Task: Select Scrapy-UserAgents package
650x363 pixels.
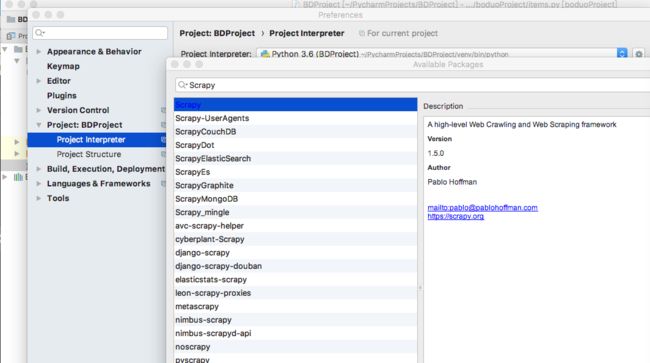Action: click(296, 118)
